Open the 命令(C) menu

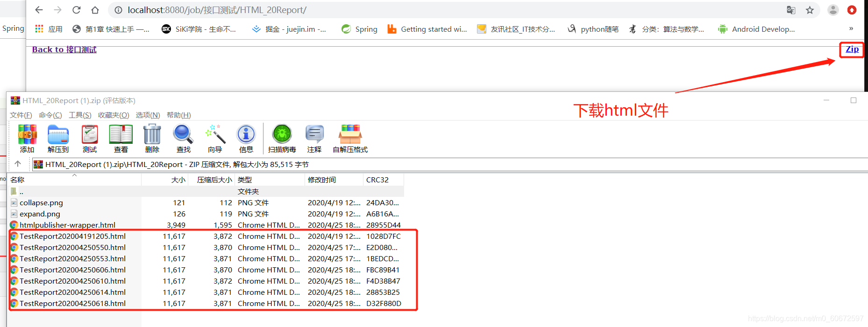(x=50, y=115)
